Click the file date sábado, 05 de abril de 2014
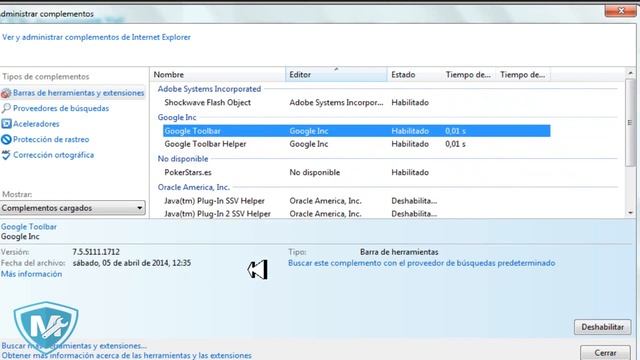The width and height of the screenshot is (640, 360). point(131,263)
